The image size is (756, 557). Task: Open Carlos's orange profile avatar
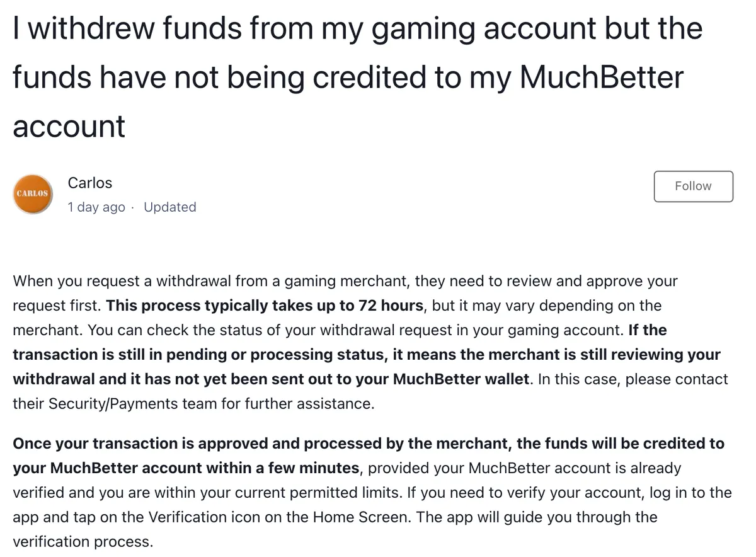[x=33, y=193]
